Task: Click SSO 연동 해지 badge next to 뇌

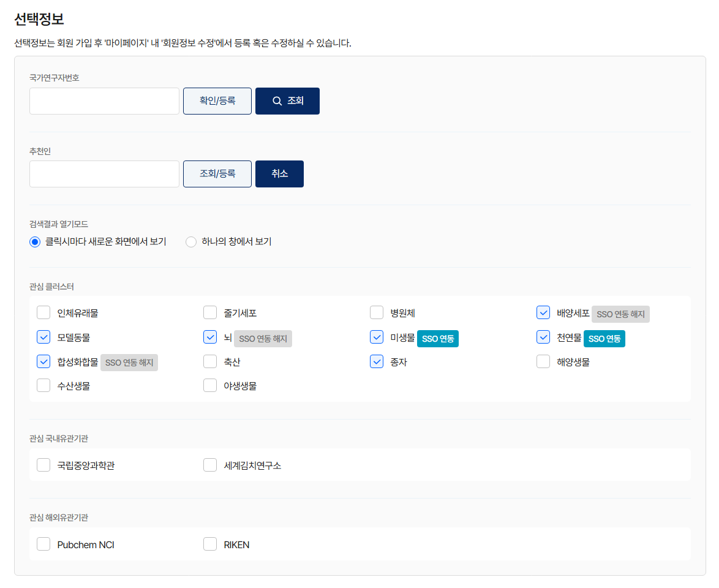Action: coord(263,339)
